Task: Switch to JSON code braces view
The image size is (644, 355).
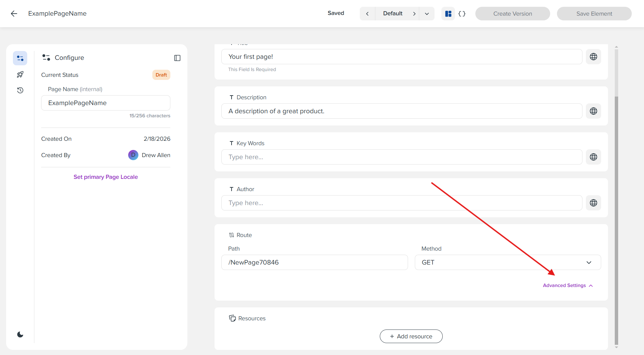Action: (x=462, y=14)
